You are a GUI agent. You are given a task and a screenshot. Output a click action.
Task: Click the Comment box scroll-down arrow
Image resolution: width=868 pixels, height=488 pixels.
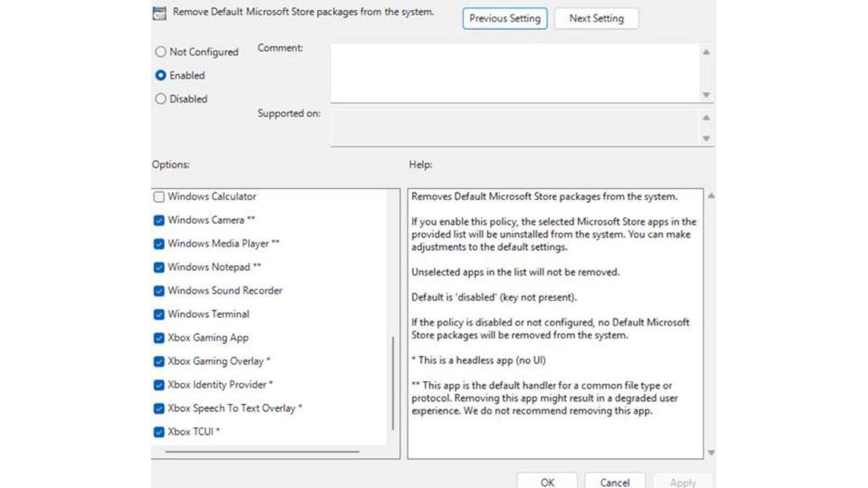coord(706,96)
